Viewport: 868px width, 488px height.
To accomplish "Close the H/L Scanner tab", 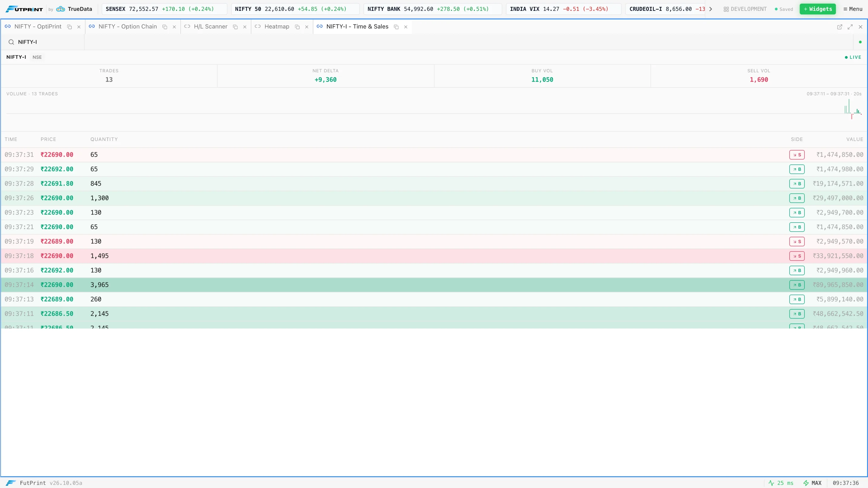I will click(x=245, y=27).
